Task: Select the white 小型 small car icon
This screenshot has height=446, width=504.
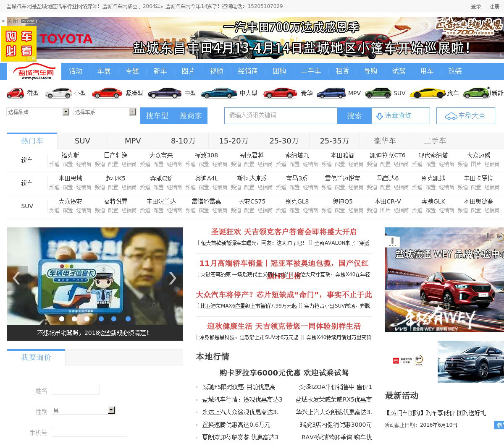Action: (x=58, y=93)
